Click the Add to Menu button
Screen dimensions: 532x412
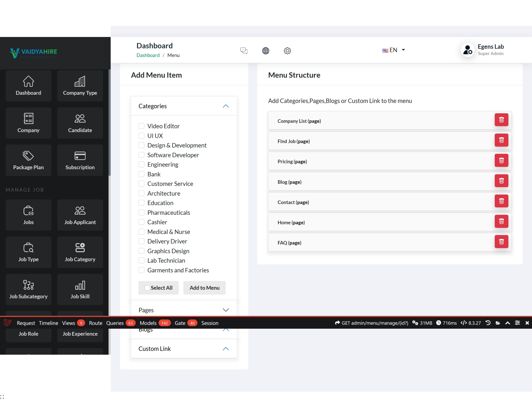point(204,288)
